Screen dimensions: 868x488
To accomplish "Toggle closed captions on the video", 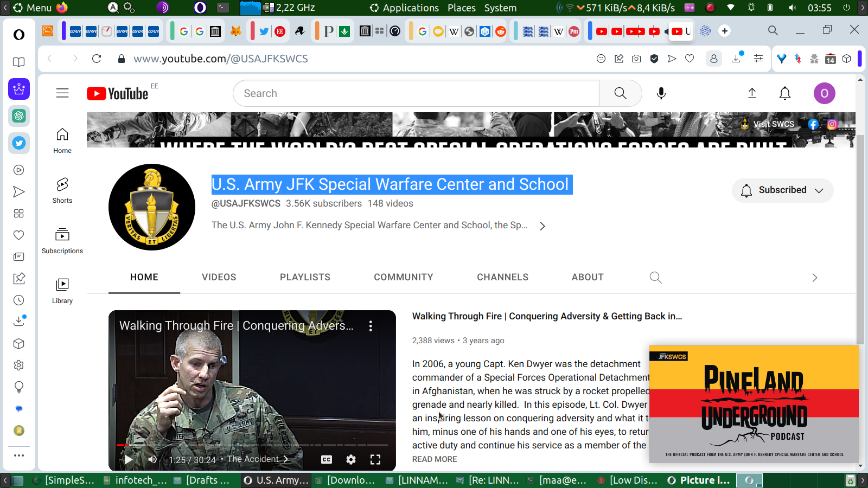I will pos(327,460).
